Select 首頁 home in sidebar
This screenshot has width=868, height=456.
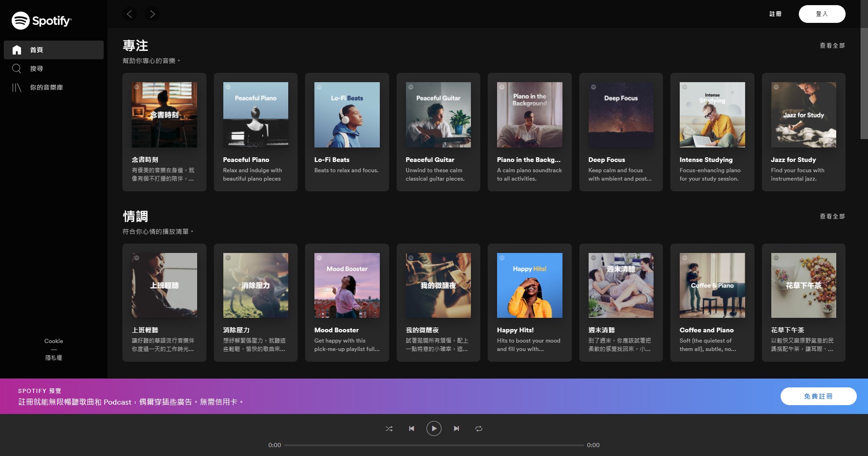click(x=36, y=50)
